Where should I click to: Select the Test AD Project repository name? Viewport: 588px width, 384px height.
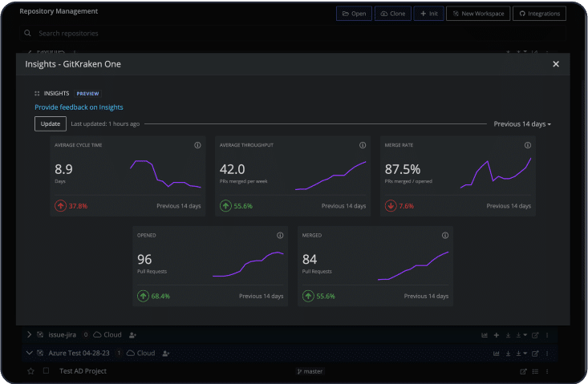(x=83, y=371)
